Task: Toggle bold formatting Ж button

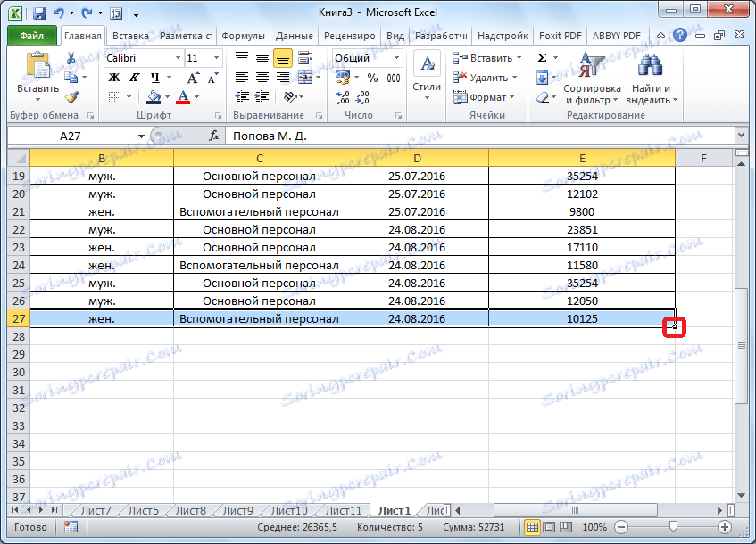Action: tap(114, 78)
